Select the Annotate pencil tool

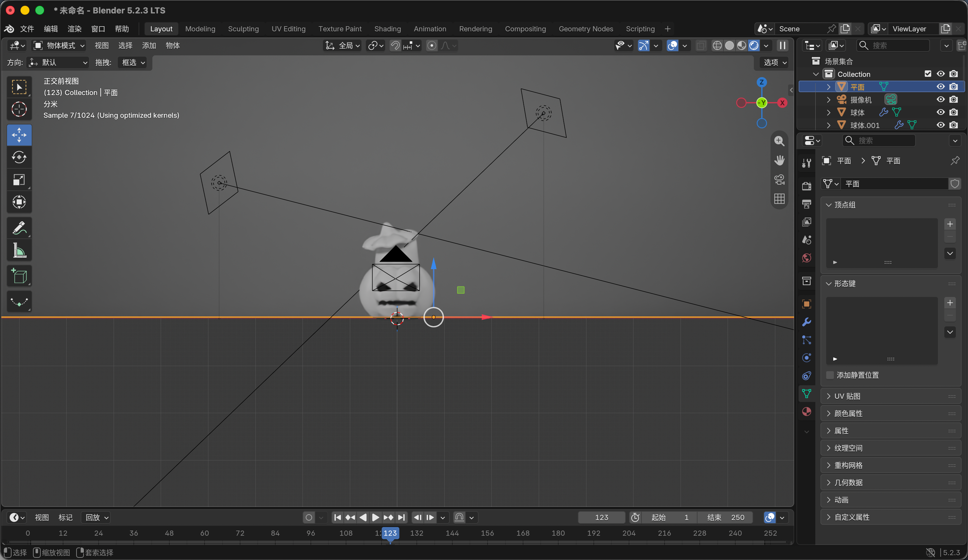(19, 228)
